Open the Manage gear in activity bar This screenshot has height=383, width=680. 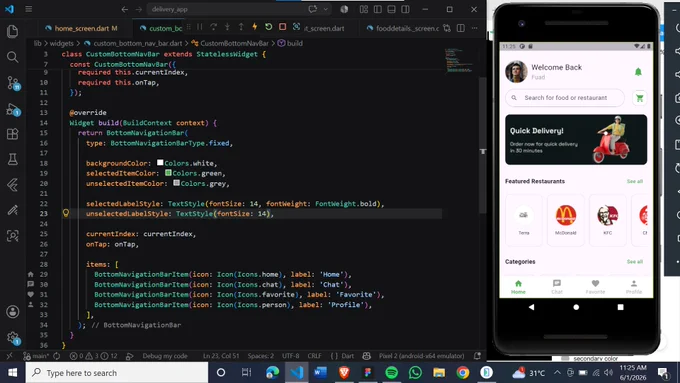click(13, 337)
